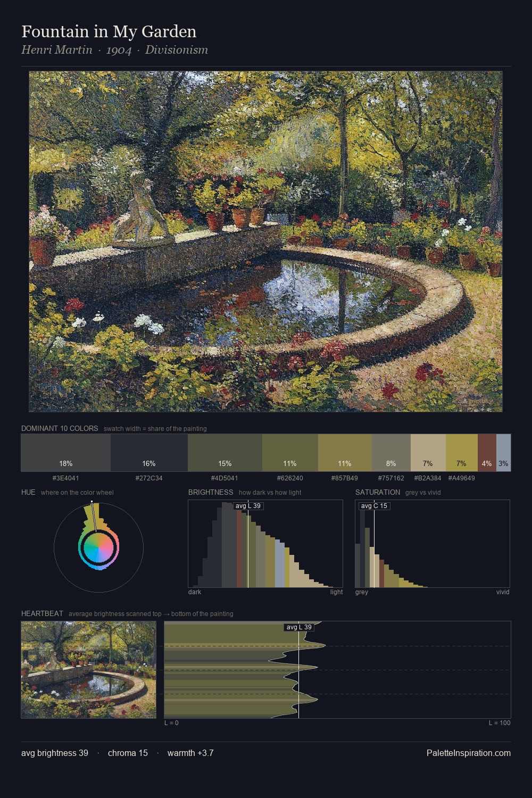
Task: Click the "#272C34" hex code label
Action: tap(149, 478)
